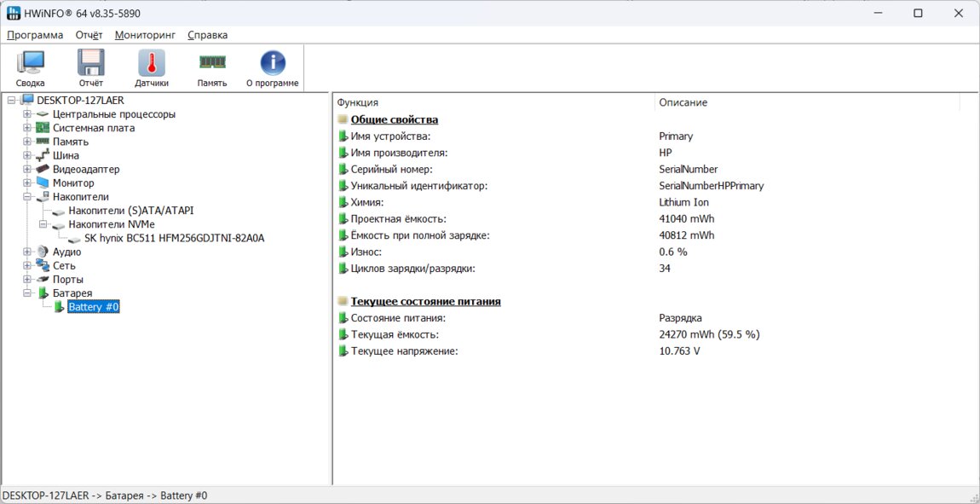980x504 pixels.
Task: Select the Battery #0 tree item
Action: pyautogui.click(x=93, y=307)
